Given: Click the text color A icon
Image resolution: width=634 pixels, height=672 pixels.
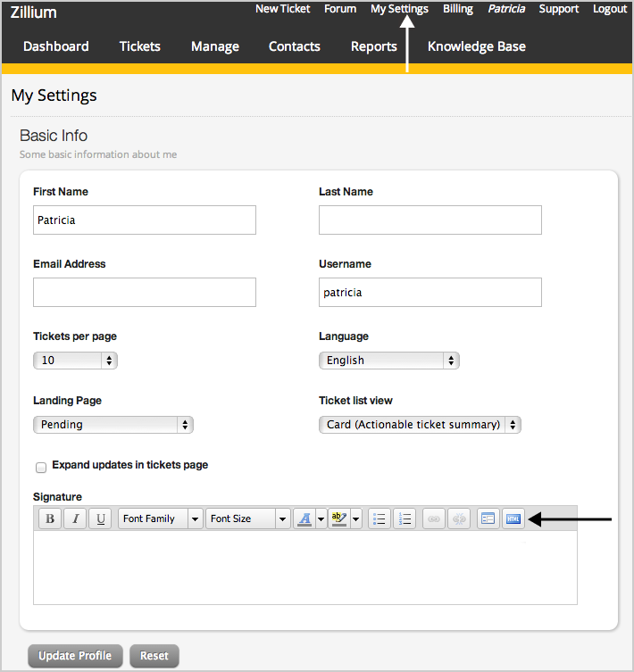Looking at the screenshot, I should (304, 519).
